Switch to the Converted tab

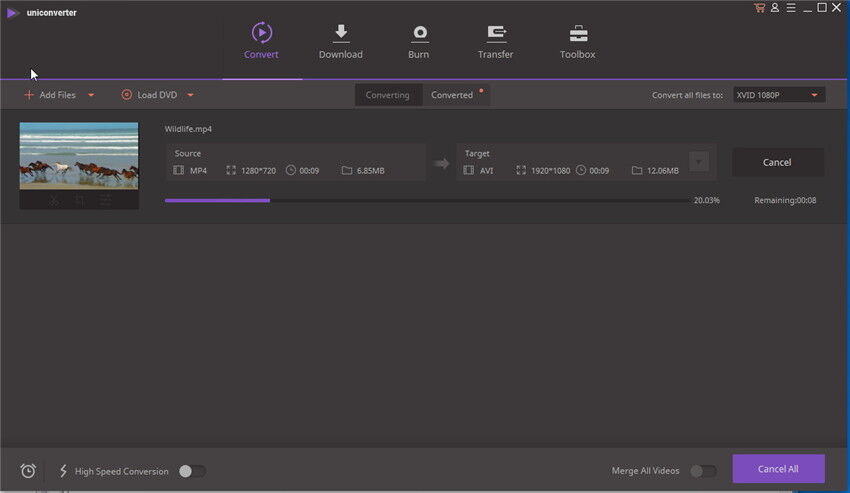[x=452, y=95]
